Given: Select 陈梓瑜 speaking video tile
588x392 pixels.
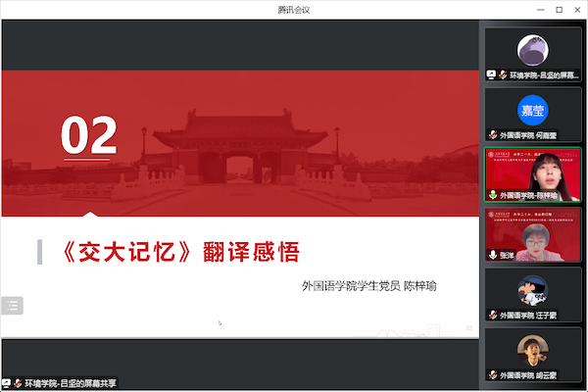Looking at the screenshot, I should (x=532, y=171).
